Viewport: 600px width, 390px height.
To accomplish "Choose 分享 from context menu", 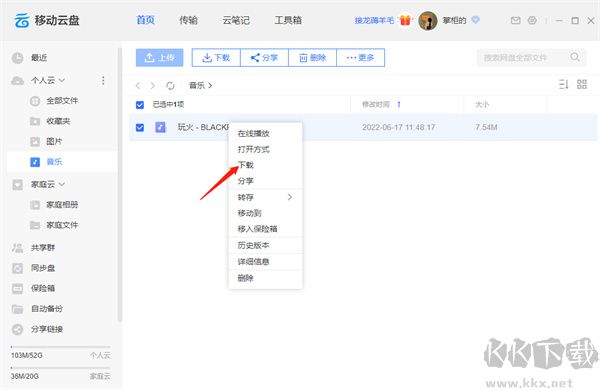I will [265, 181].
